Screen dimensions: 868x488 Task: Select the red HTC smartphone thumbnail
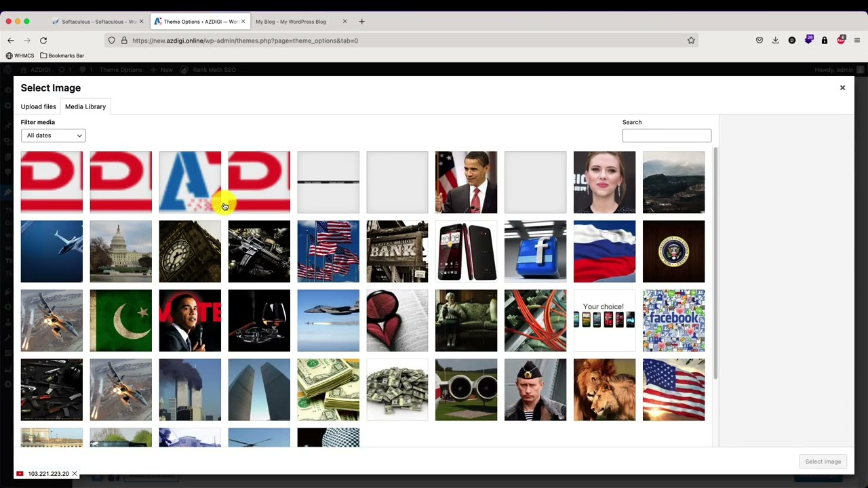click(466, 251)
